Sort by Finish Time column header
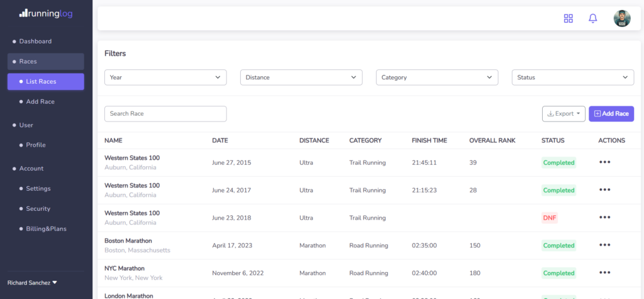644x299 pixels. pos(429,140)
